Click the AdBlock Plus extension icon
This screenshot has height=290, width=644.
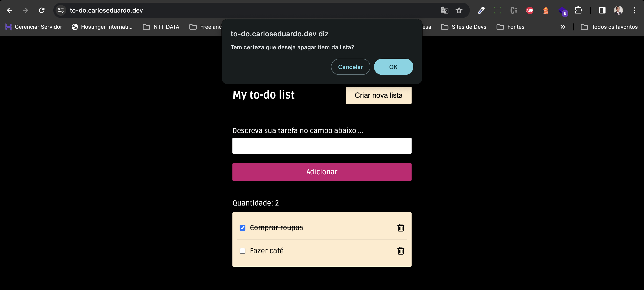(x=530, y=10)
